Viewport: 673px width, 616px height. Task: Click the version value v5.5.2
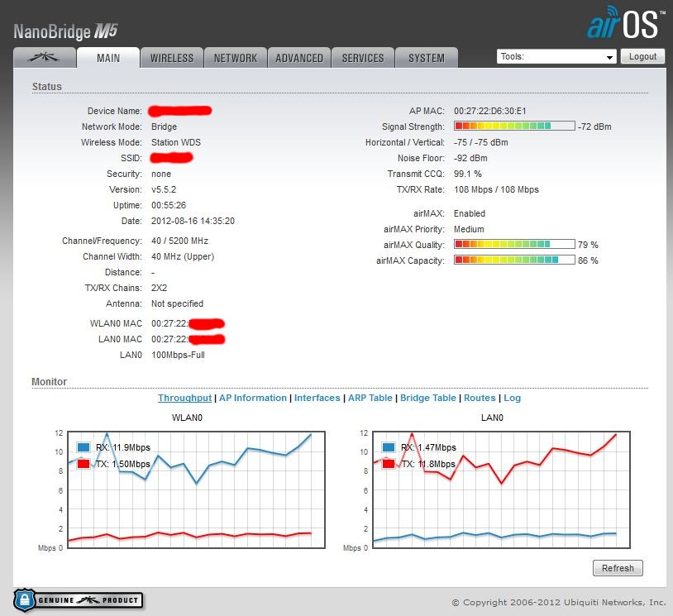(x=164, y=189)
